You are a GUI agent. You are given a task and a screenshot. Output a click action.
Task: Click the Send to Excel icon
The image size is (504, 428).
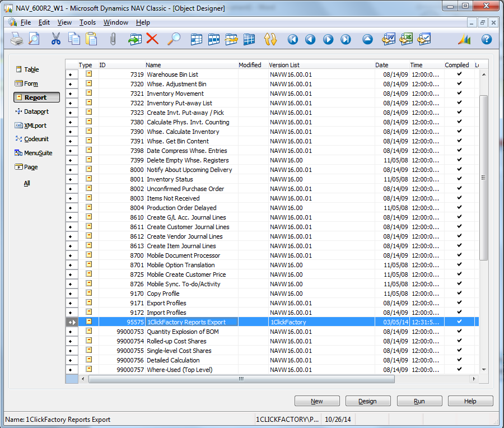pyautogui.click(x=406, y=39)
